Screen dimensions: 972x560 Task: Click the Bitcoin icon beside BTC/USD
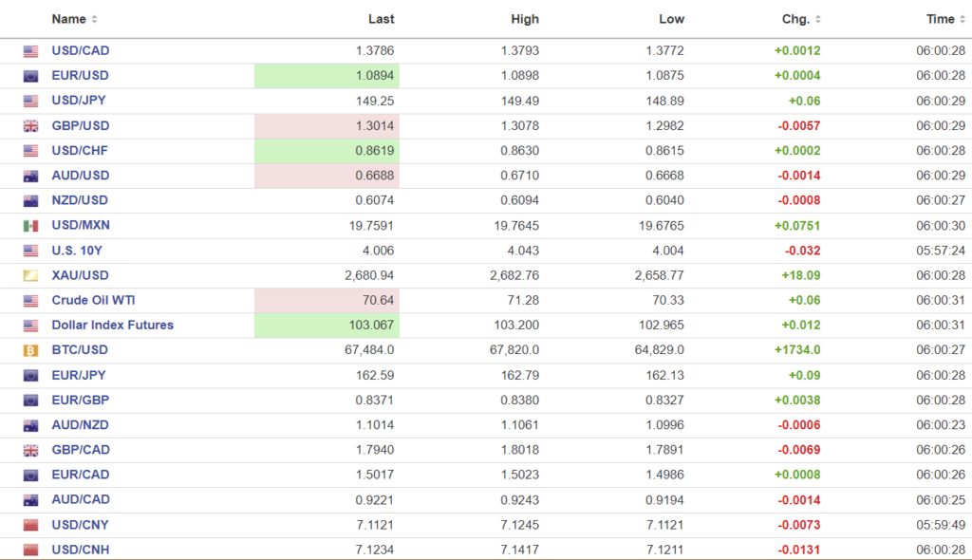click(30, 350)
